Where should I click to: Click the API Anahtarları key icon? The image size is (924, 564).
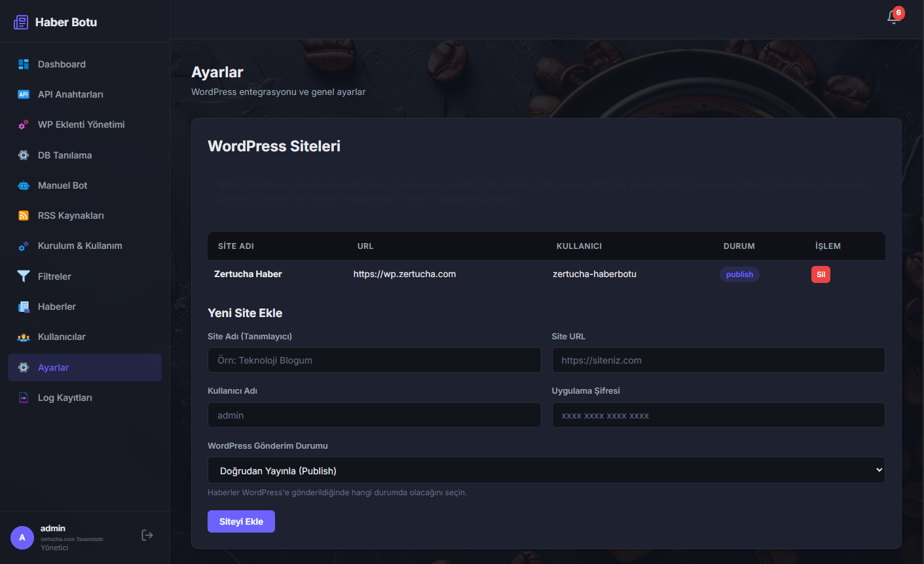(x=24, y=94)
